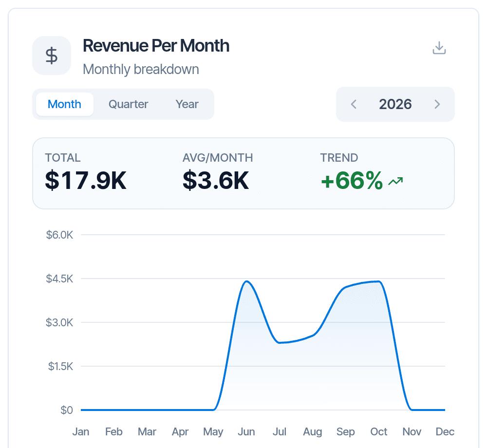This screenshot has width=487, height=448.
Task: Click the 2026 year label
Action: pyautogui.click(x=395, y=104)
